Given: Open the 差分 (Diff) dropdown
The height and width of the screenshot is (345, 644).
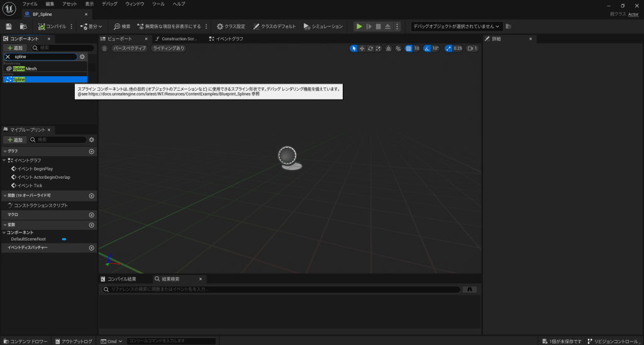Looking at the screenshot, I should click(92, 26).
